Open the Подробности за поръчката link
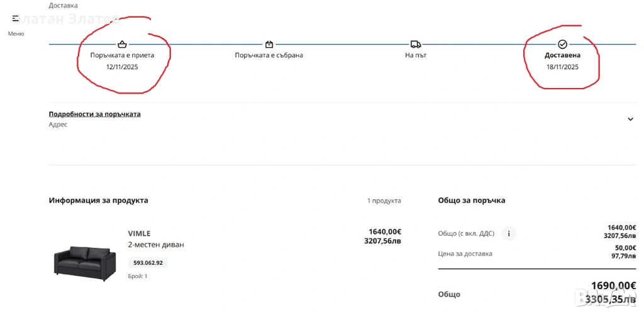This screenshot has height=315, width=644. click(x=95, y=114)
